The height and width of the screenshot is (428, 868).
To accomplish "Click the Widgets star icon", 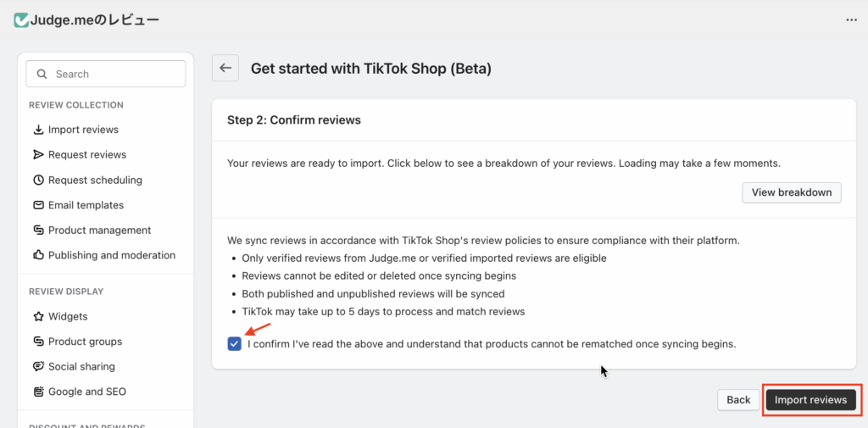I will pos(38,316).
